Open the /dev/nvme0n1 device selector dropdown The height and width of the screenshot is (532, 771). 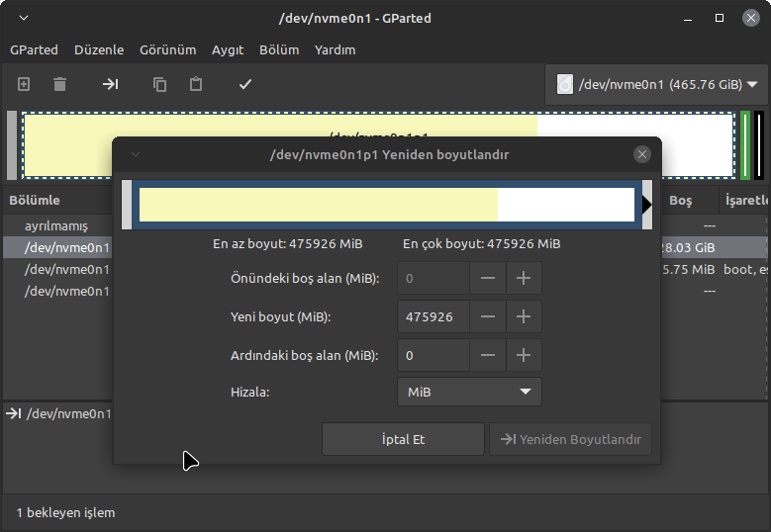(657, 84)
